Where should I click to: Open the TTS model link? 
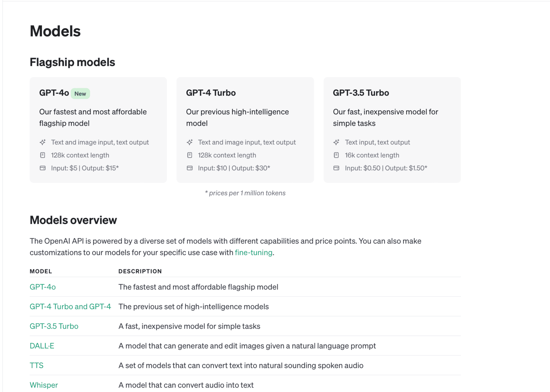tap(36, 365)
